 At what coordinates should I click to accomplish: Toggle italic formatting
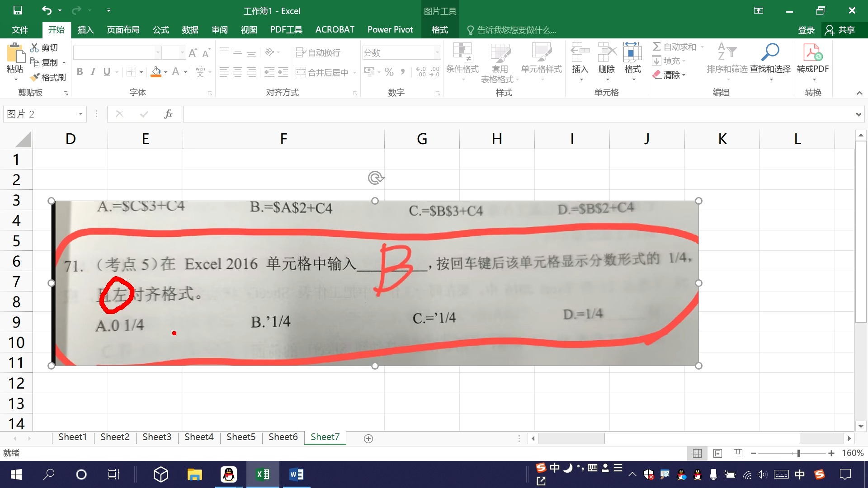pyautogui.click(x=93, y=71)
